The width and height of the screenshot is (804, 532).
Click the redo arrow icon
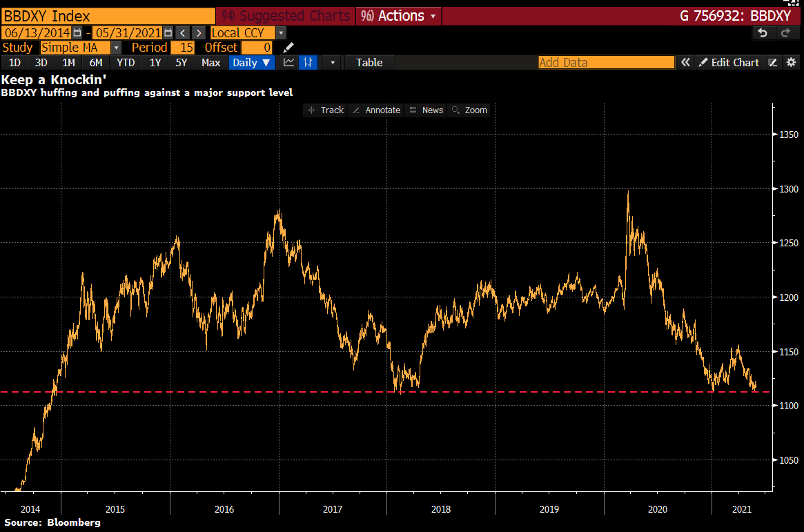[x=785, y=33]
